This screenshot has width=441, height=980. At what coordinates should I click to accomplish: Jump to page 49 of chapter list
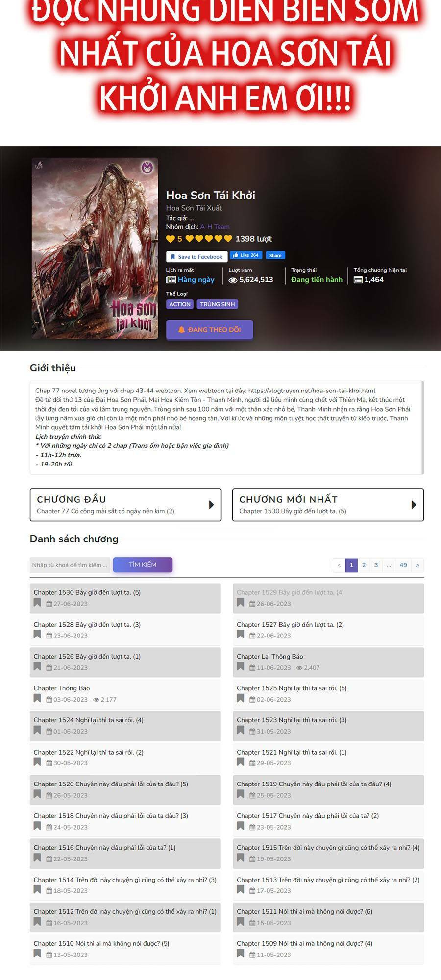[403, 565]
